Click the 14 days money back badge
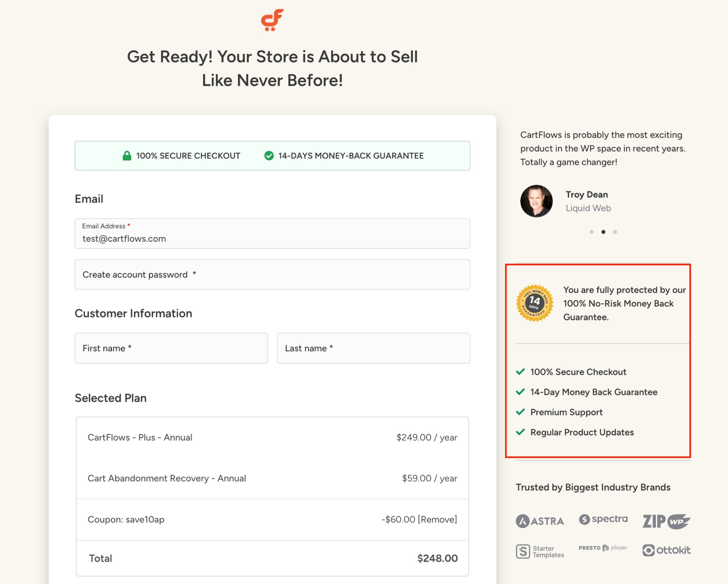The image size is (728, 584). point(534,303)
